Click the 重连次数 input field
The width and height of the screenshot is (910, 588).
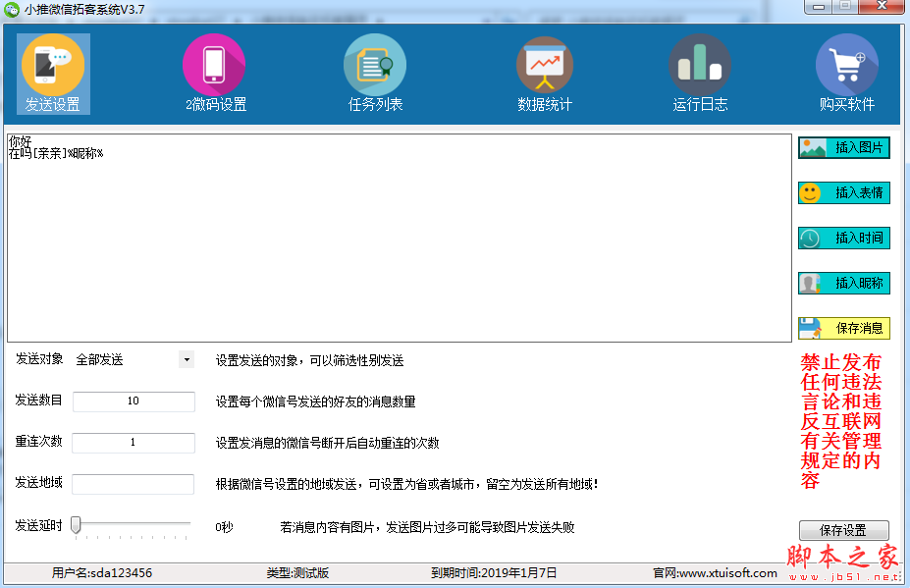[x=134, y=443]
